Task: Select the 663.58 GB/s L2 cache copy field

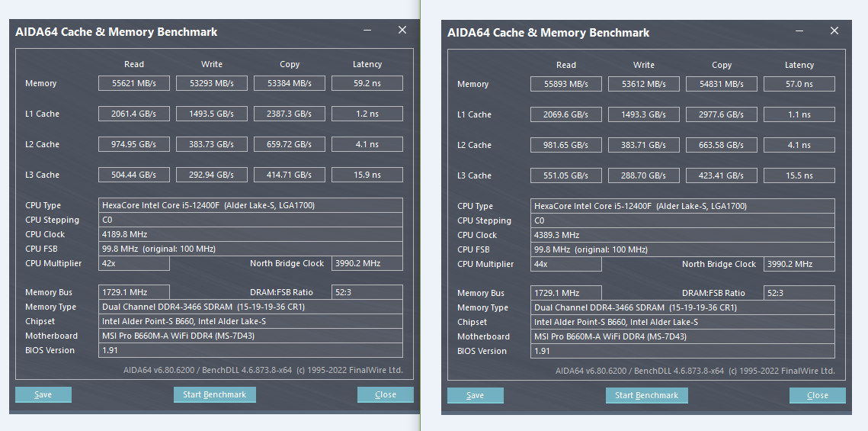Action: pyautogui.click(x=722, y=145)
